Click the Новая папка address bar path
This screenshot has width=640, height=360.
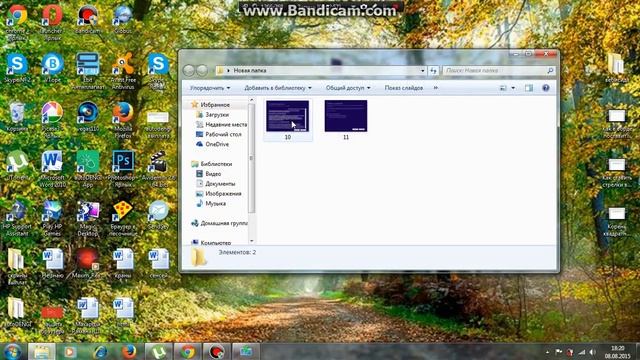pyautogui.click(x=250, y=71)
